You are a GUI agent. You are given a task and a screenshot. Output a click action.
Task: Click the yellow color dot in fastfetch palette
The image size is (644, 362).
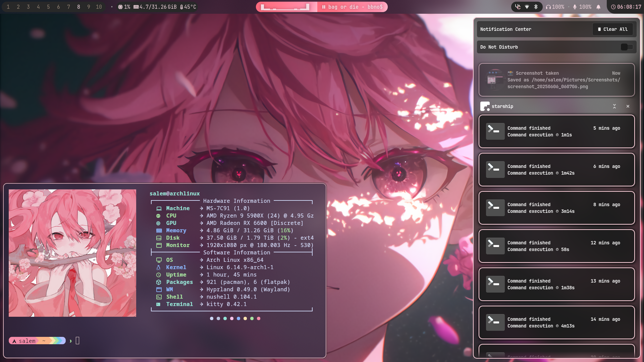[x=245, y=318]
